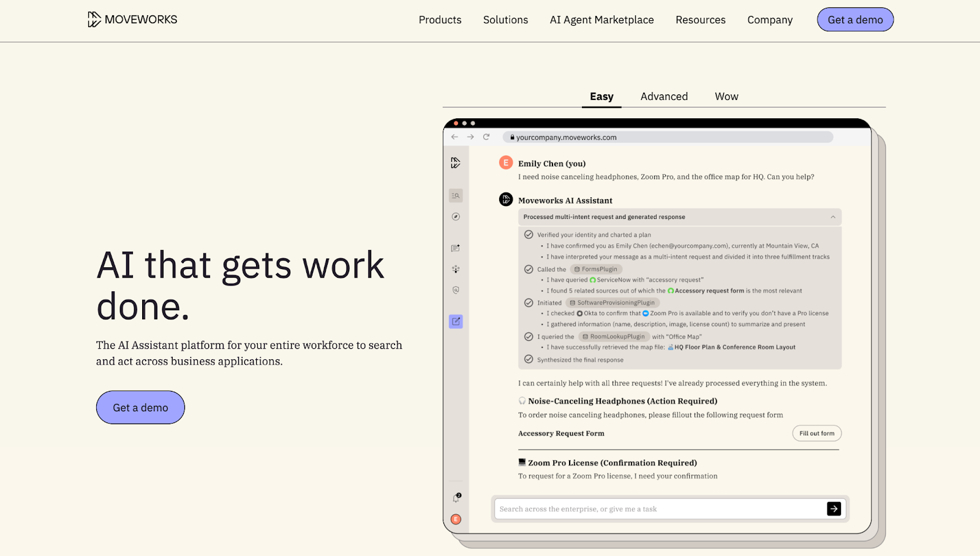Click the browser back arrow in the demo window
The height and width of the screenshot is (556, 980).
tap(454, 137)
